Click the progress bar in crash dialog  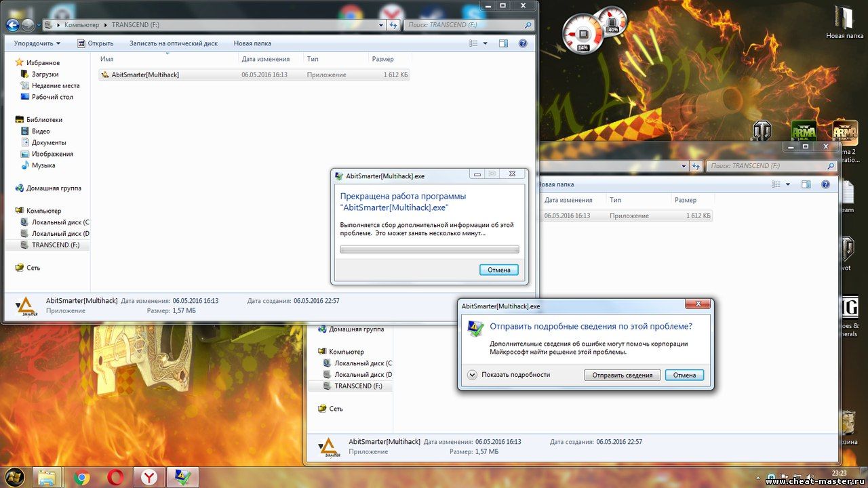(x=429, y=249)
